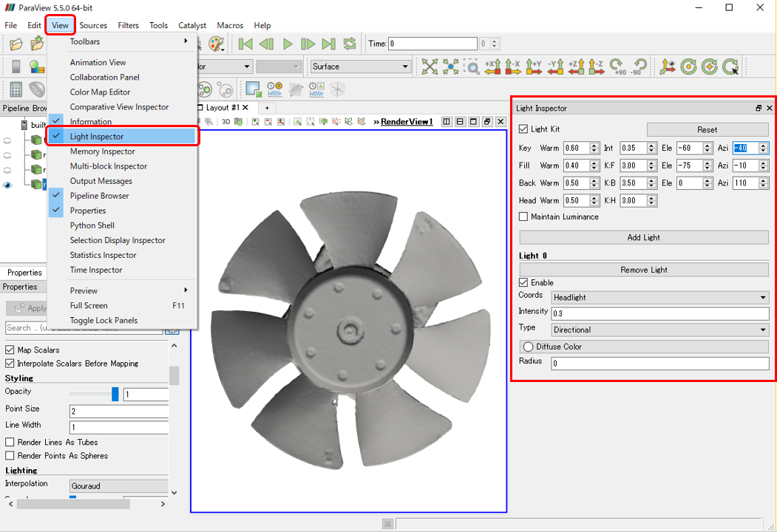The image size is (777, 532).
Task: Click the Remove Light button
Action: [644, 270]
